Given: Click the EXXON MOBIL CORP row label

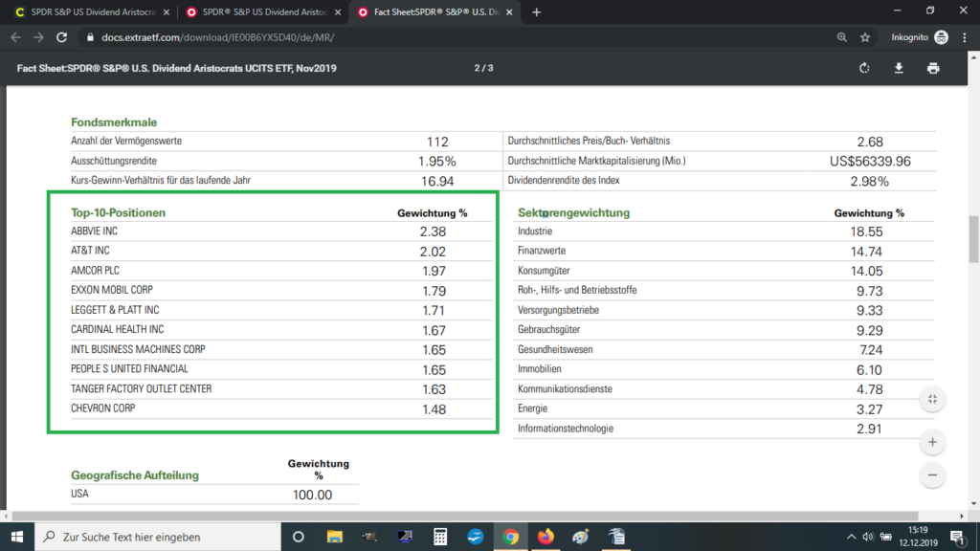Looking at the screenshot, I should point(112,290).
